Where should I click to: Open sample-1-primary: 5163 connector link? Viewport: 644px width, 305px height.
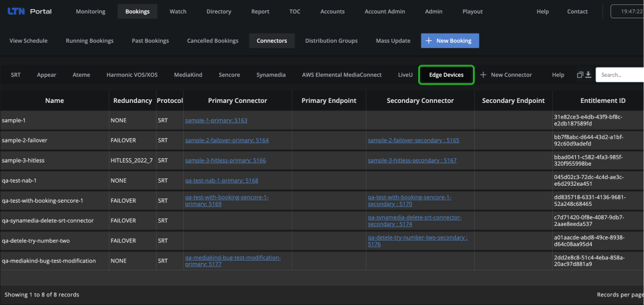click(216, 121)
